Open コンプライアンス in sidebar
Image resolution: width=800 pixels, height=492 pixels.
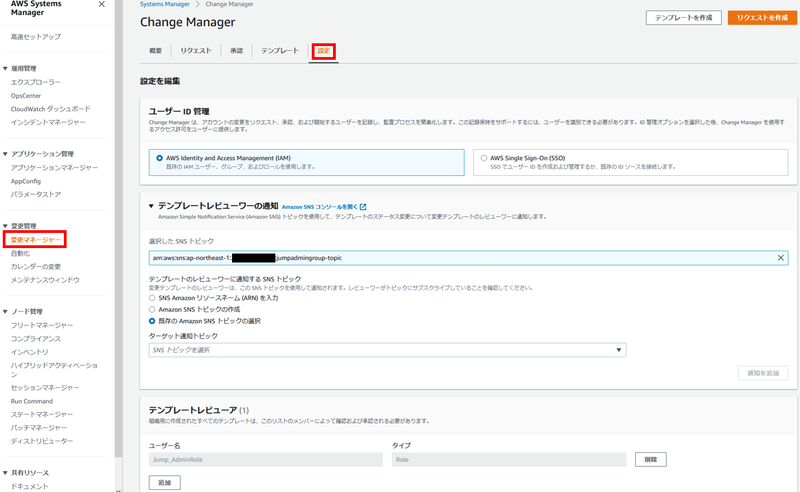click(36, 338)
